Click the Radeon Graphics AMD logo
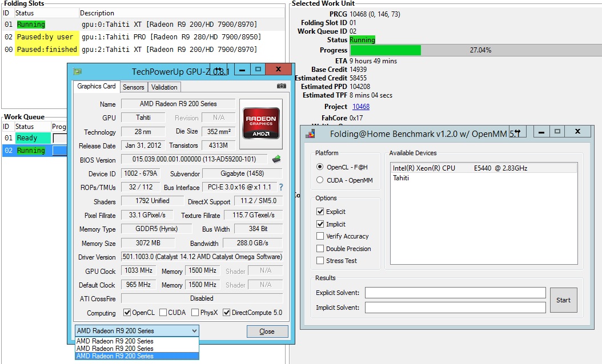The width and height of the screenshot is (602, 364). coord(261,123)
